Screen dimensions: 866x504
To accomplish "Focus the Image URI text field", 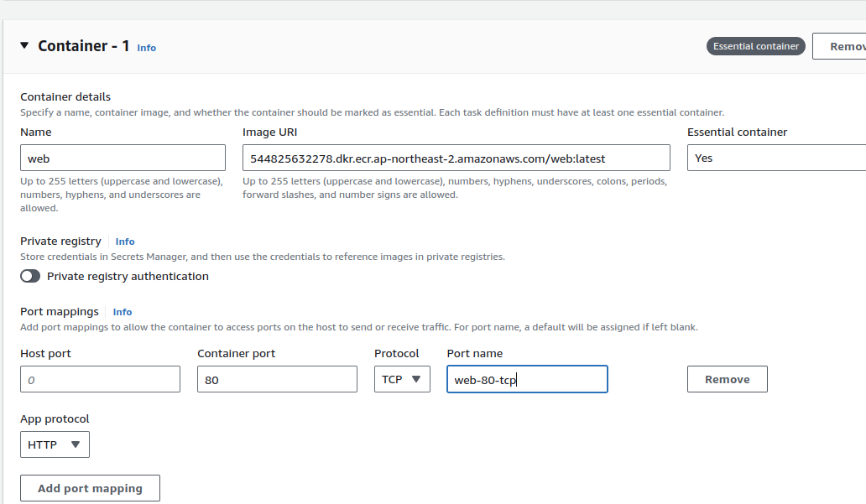I will coord(456,158).
